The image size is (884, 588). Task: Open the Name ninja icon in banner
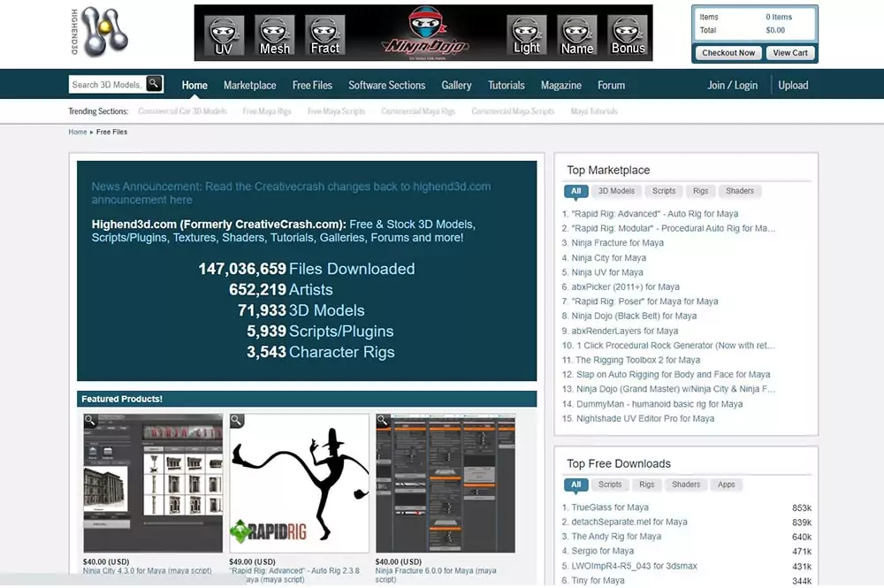point(577,35)
